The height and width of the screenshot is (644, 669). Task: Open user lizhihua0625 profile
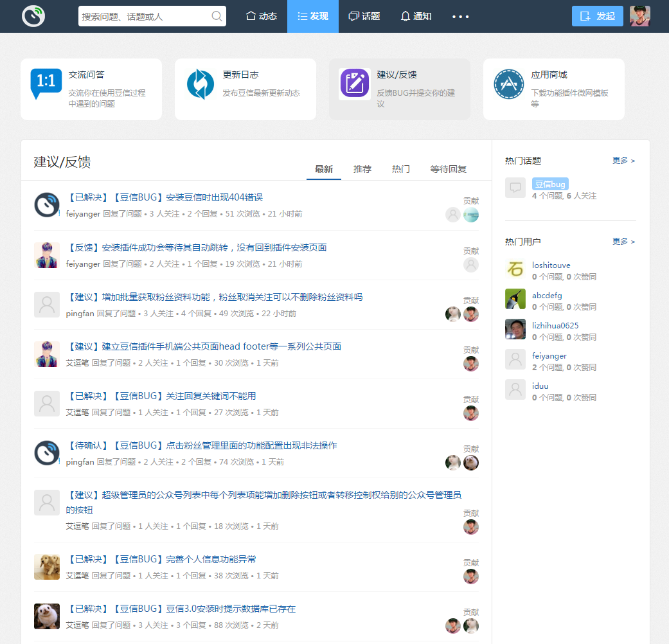(555, 326)
